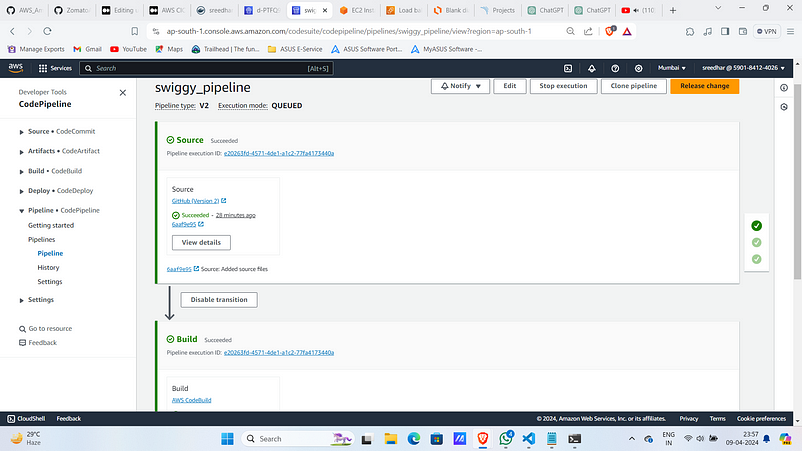Open external link icon next to GitHub (Version 2)

224,200
